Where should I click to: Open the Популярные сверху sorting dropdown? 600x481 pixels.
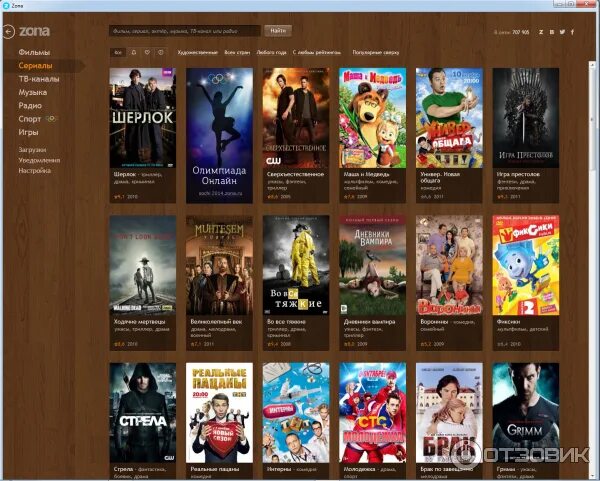point(375,52)
